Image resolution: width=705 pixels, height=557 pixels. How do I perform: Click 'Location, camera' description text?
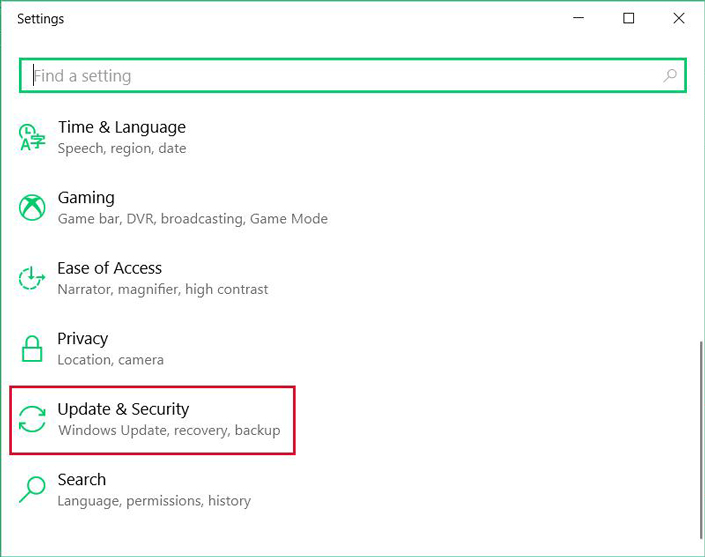(x=111, y=360)
